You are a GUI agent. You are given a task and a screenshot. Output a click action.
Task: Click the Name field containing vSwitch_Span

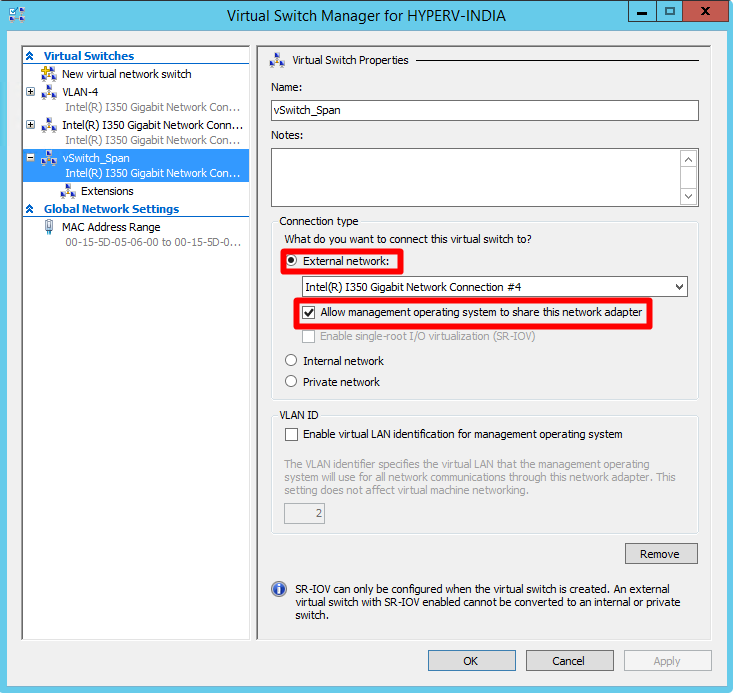[x=485, y=110]
